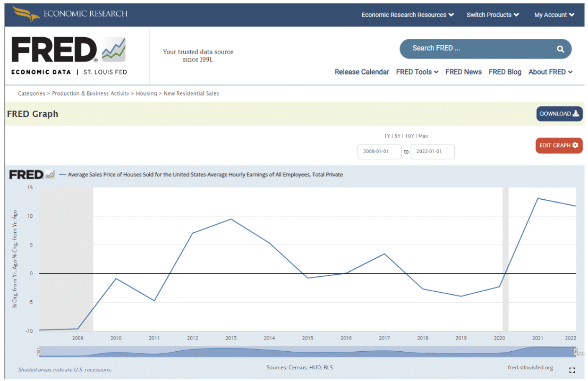Click the small FRED graph logo
Viewport: 588px width, 381px height.
(x=32, y=174)
